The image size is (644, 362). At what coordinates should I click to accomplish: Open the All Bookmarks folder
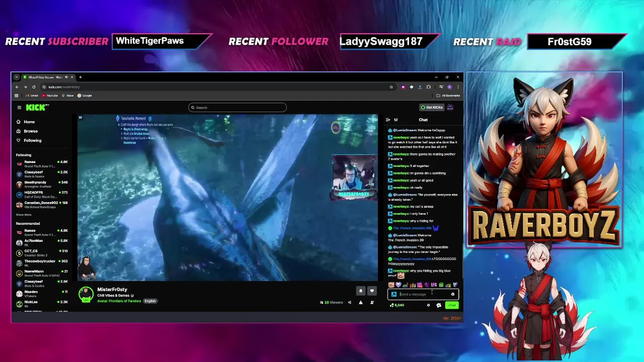click(x=448, y=96)
